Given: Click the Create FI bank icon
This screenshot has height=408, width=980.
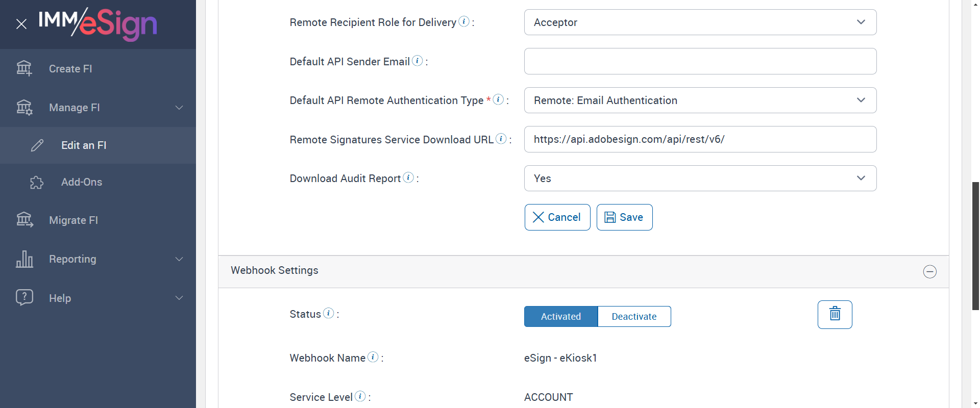Looking at the screenshot, I should coord(24,68).
